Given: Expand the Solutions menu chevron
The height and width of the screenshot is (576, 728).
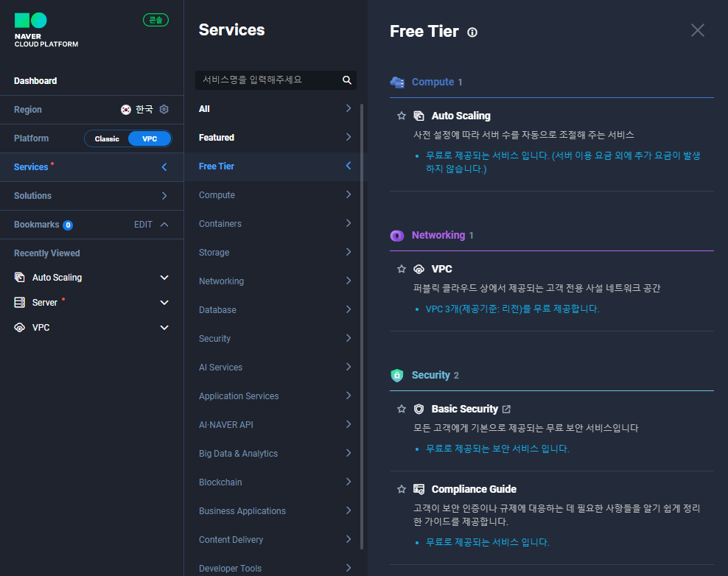Looking at the screenshot, I should [x=164, y=196].
